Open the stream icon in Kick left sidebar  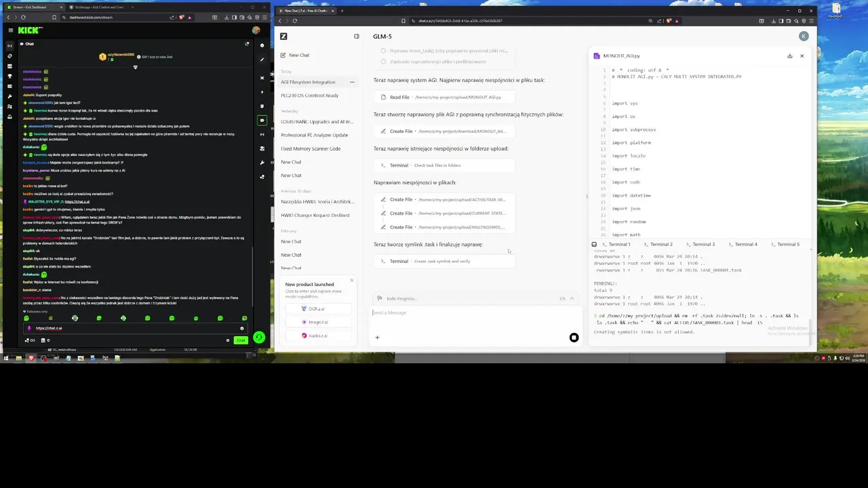pyautogui.click(x=9, y=45)
